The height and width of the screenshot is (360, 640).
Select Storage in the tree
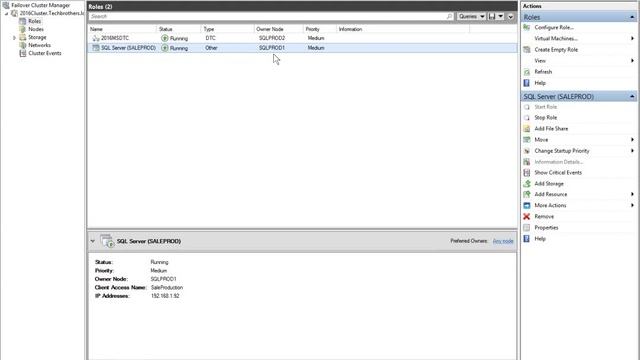pyautogui.click(x=37, y=37)
